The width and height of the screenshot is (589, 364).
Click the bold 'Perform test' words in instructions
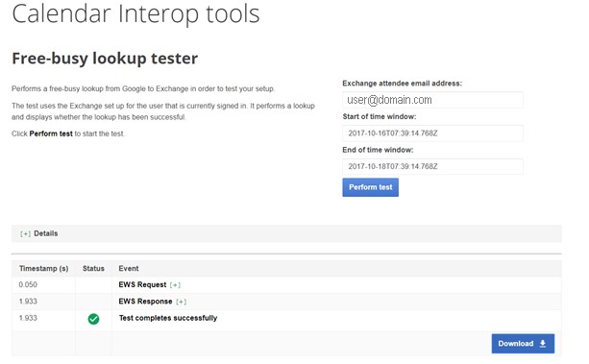point(51,133)
